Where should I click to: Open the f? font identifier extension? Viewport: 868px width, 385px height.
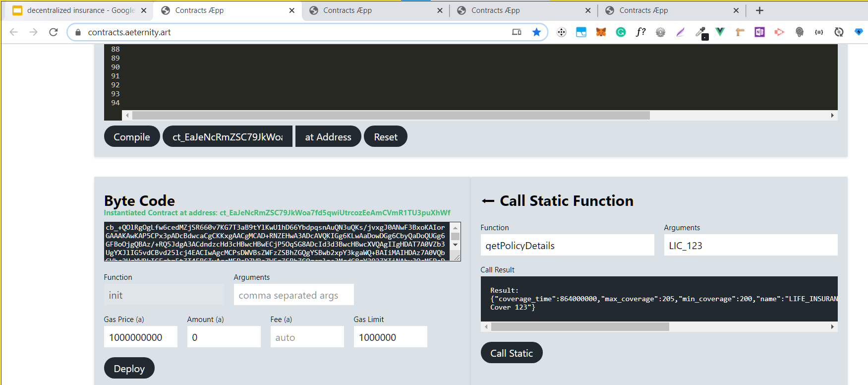tap(640, 32)
